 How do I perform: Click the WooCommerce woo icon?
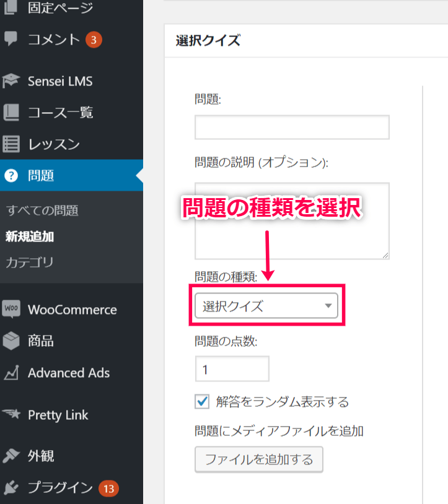pos(11,309)
